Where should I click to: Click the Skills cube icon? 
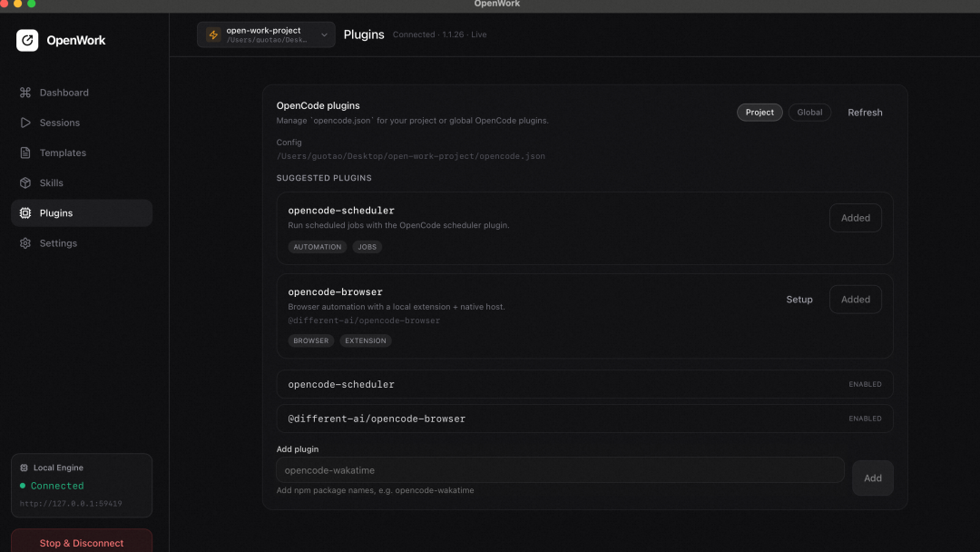pos(25,182)
